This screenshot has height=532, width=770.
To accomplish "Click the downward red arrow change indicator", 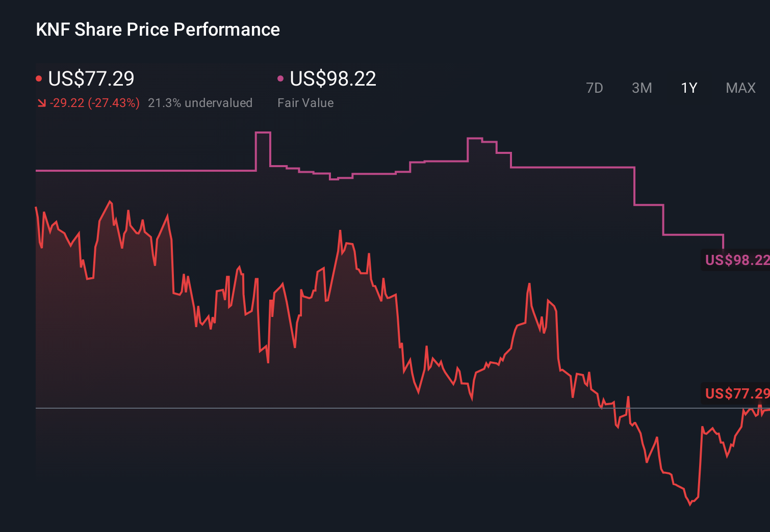I will (42, 102).
